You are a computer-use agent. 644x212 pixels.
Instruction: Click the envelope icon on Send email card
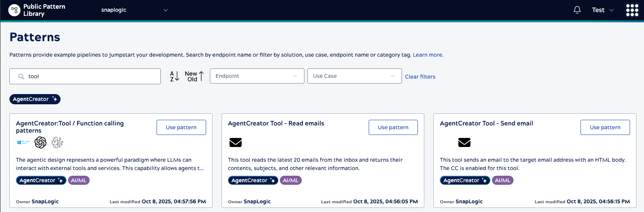pos(464,142)
